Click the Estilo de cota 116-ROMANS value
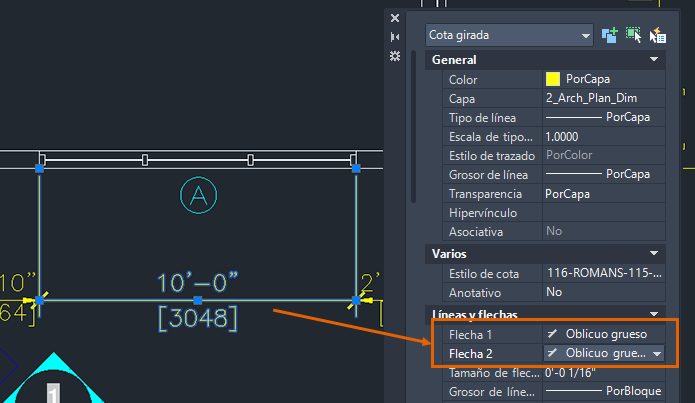695x403 pixels. 604,273
